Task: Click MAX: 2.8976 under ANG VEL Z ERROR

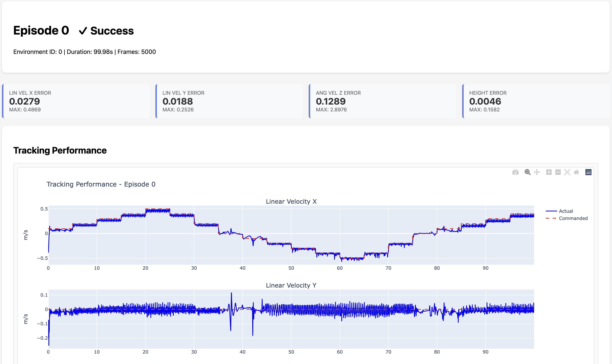Action: 331,110
